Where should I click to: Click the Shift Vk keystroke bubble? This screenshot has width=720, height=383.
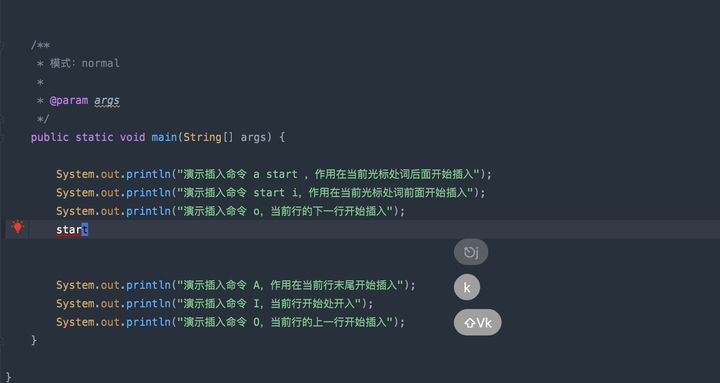478,322
